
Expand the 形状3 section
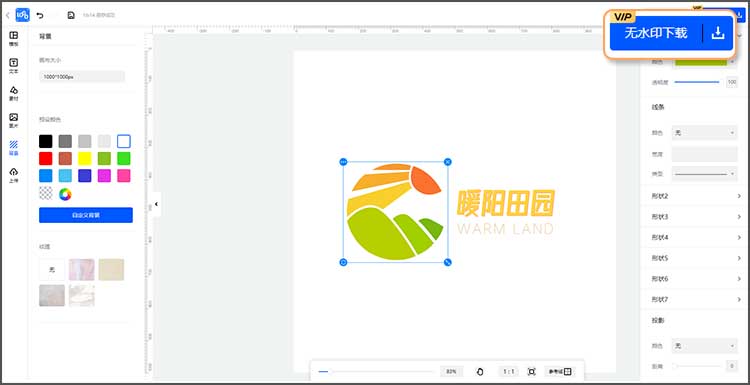click(695, 217)
